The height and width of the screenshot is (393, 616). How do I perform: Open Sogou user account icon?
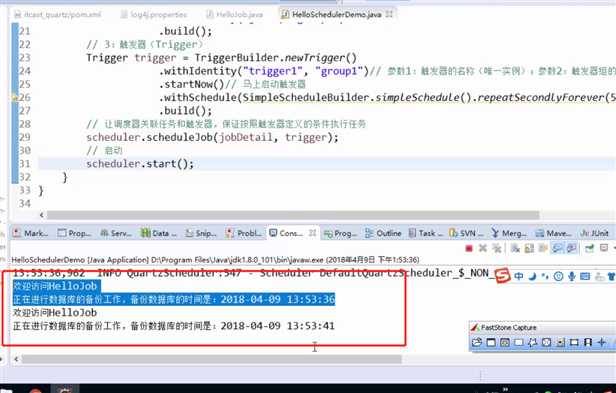click(599, 276)
